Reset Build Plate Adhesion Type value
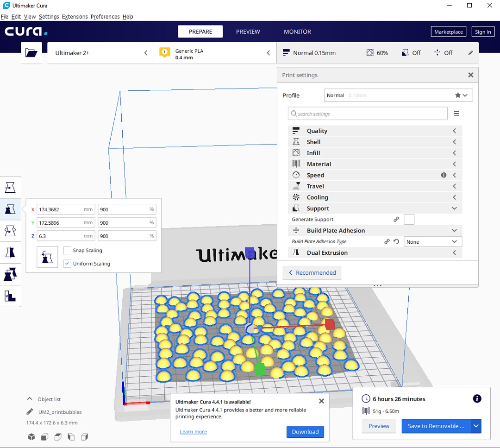The width and height of the screenshot is (500, 448). [x=396, y=241]
